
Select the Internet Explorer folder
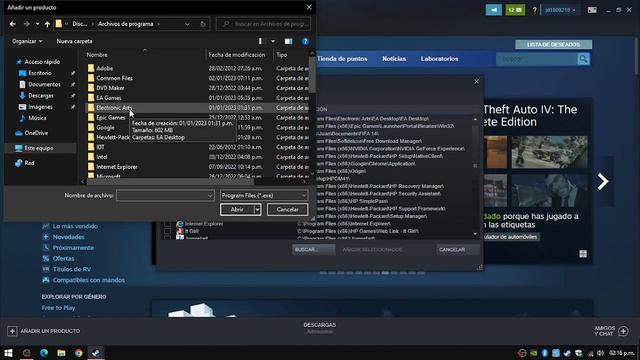pos(117,167)
